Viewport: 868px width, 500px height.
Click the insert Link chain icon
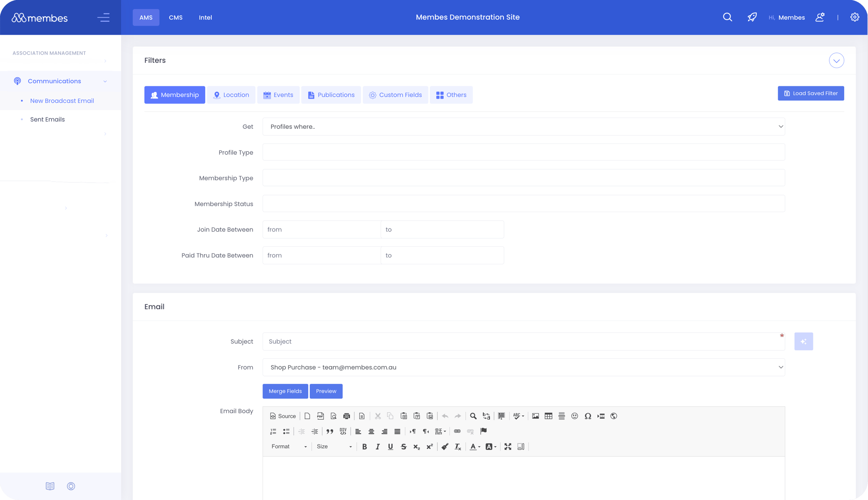click(x=457, y=431)
